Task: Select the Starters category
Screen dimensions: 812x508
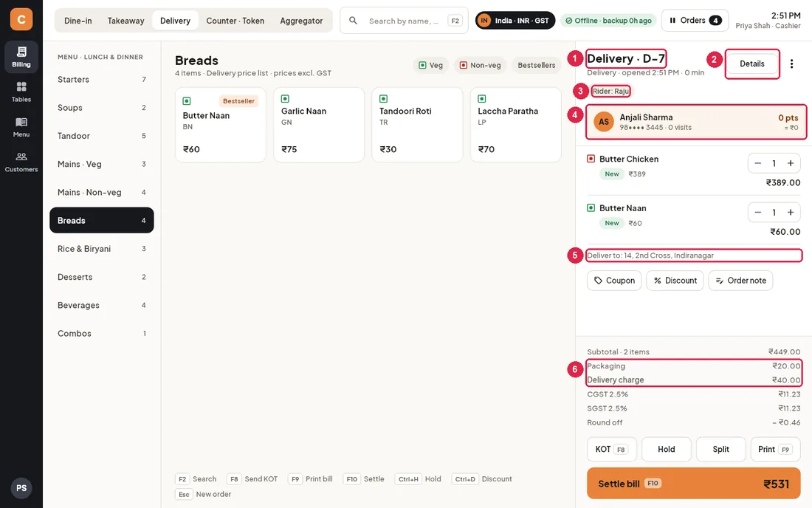Action: coord(102,79)
